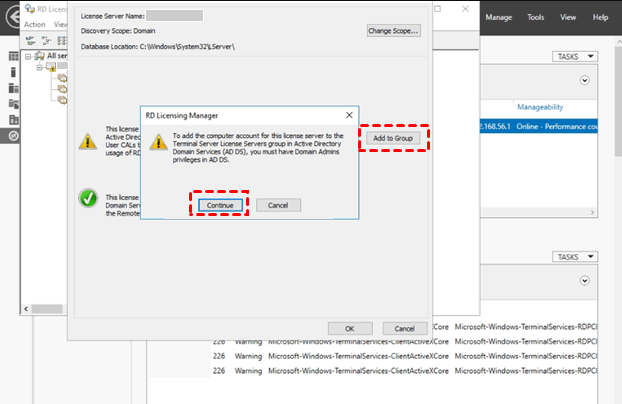Sort by the Manageability column header

click(x=540, y=107)
